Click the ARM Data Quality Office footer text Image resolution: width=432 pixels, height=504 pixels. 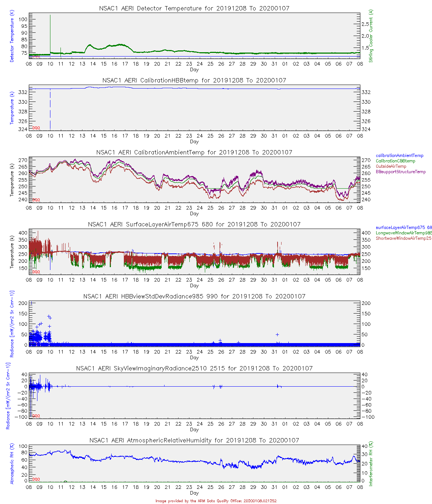pos(216,501)
